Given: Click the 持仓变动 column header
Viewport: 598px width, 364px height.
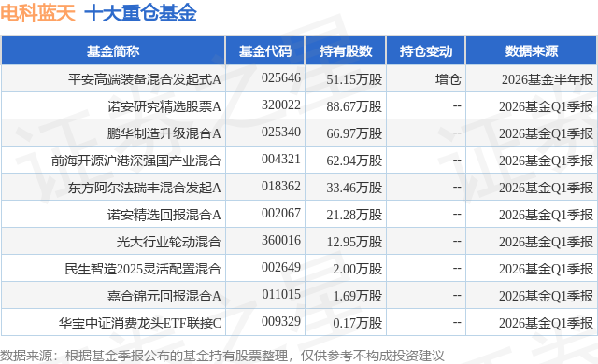Looking at the screenshot, I should (426, 51).
